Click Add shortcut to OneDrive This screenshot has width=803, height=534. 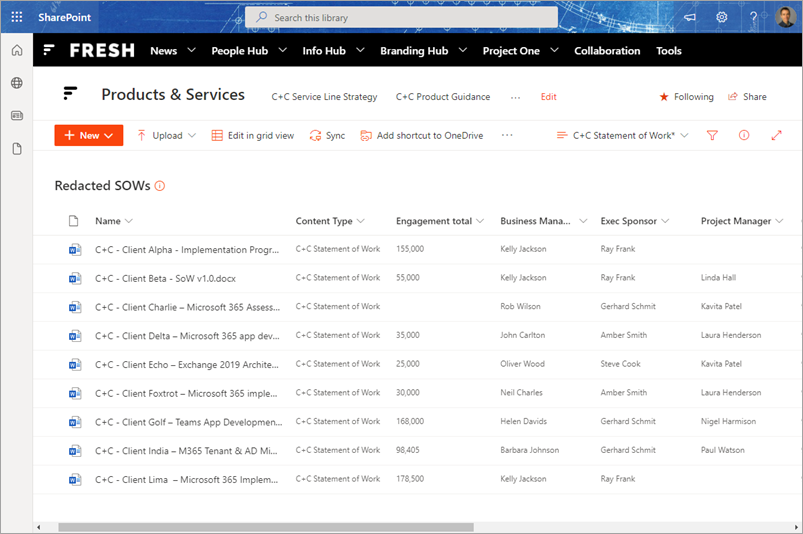pos(422,135)
